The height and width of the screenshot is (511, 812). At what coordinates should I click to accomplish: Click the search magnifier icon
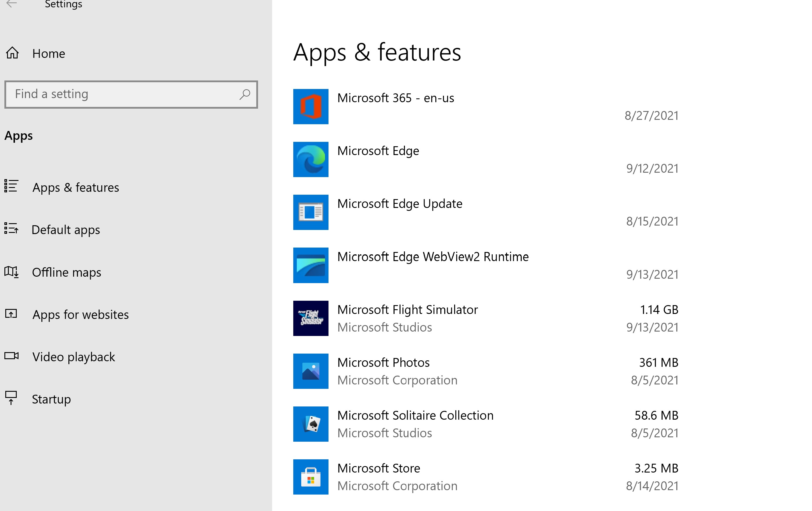(245, 95)
